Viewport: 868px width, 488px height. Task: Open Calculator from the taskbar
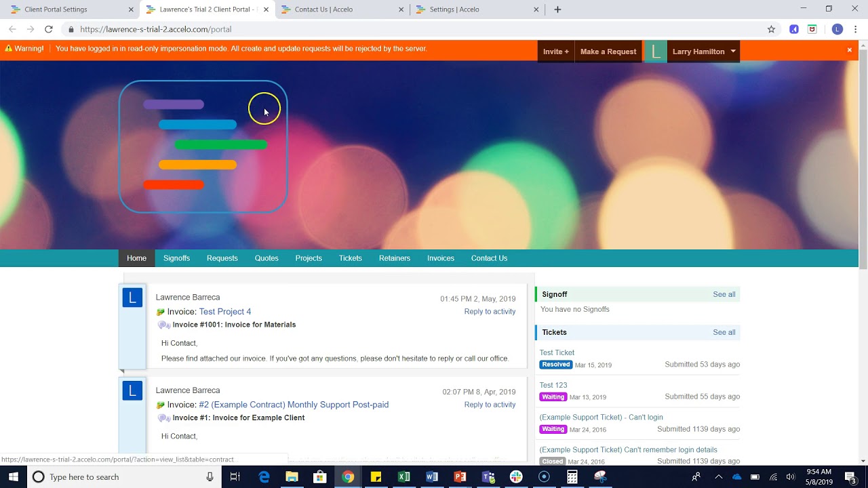point(572,477)
